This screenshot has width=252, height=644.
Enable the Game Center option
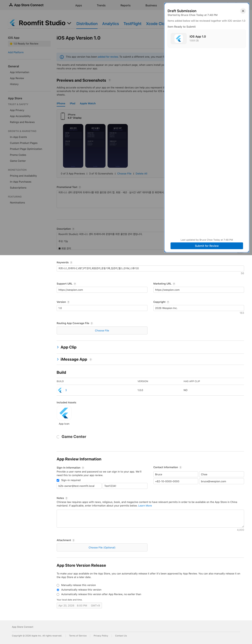coord(58,437)
